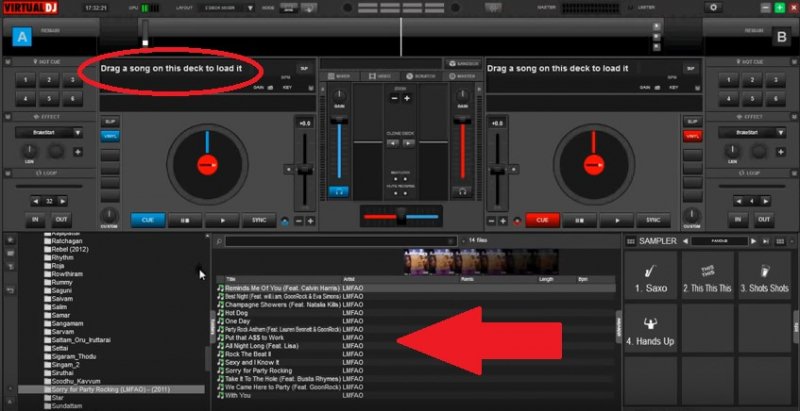Image resolution: width=800 pixels, height=411 pixels.
Task: Open the Layout dropdown in top bar
Action: (x=224, y=8)
